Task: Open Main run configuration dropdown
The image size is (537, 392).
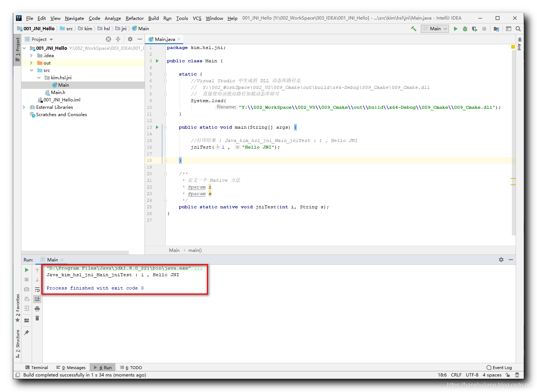Action: [435, 29]
